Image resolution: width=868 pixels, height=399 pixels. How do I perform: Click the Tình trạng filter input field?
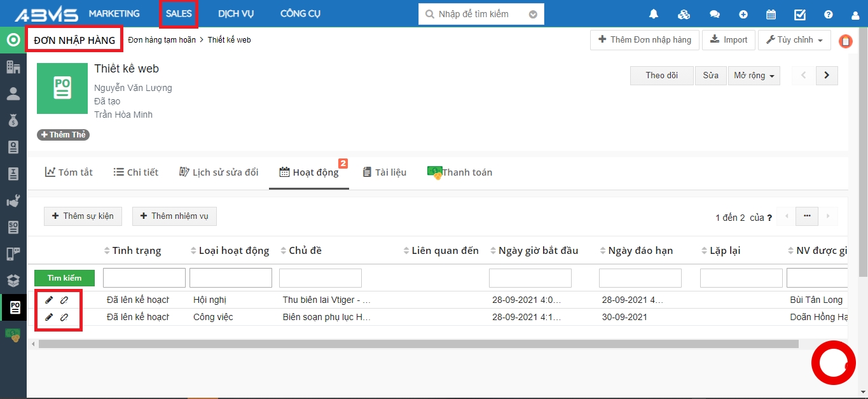coord(144,278)
